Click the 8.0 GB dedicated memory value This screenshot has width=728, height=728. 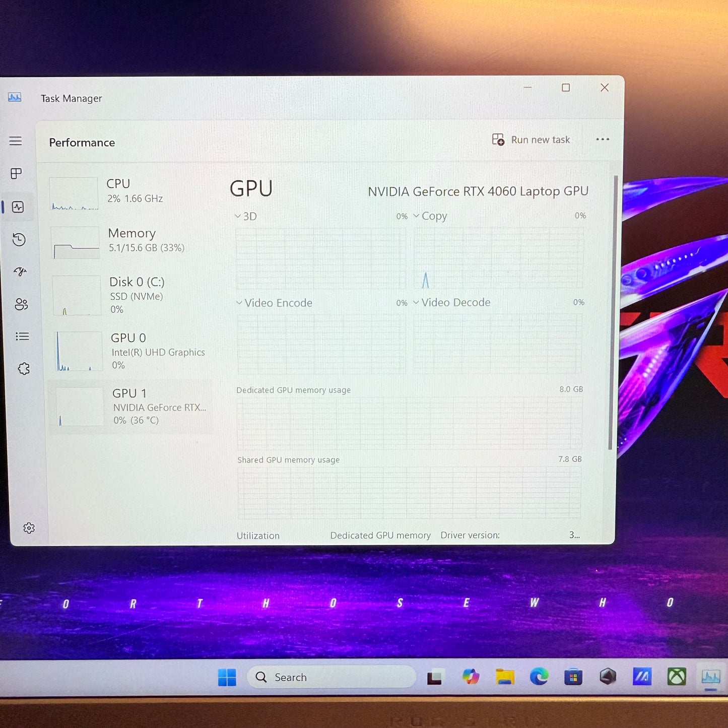pyautogui.click(x=571, y=389)
